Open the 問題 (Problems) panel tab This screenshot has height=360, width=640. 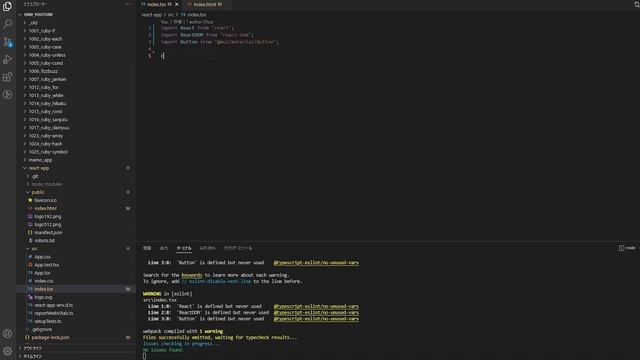147,248
